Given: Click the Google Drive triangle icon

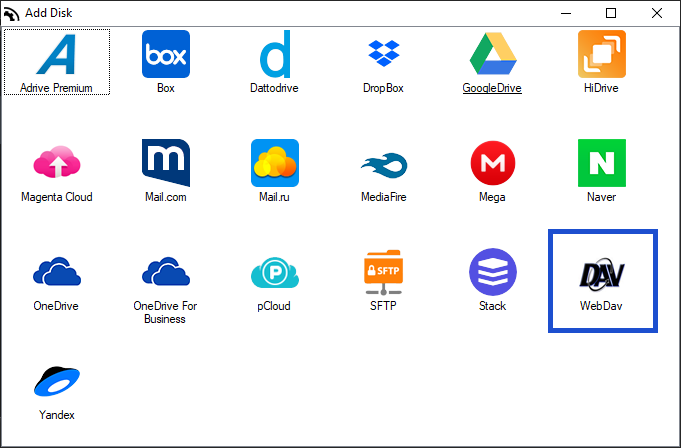Looking at the screenshot, I should click(493, 53).
